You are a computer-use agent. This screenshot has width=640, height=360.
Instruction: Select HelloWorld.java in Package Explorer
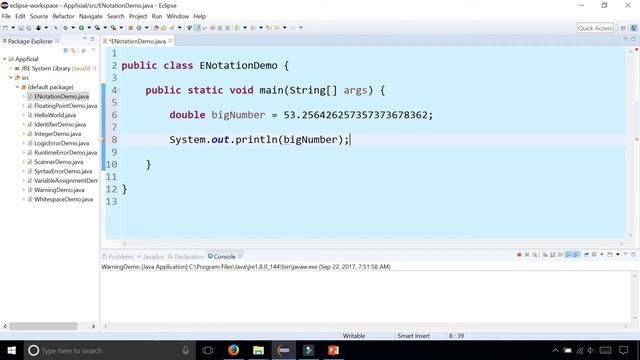pyautogui.click(x=55, y=115)
